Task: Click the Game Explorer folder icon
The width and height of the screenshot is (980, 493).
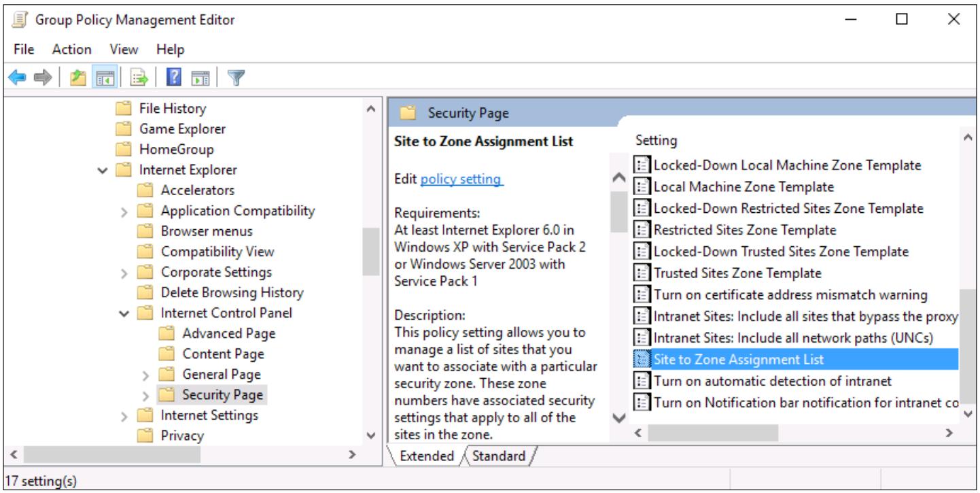Action: click(x=123, y=129)
